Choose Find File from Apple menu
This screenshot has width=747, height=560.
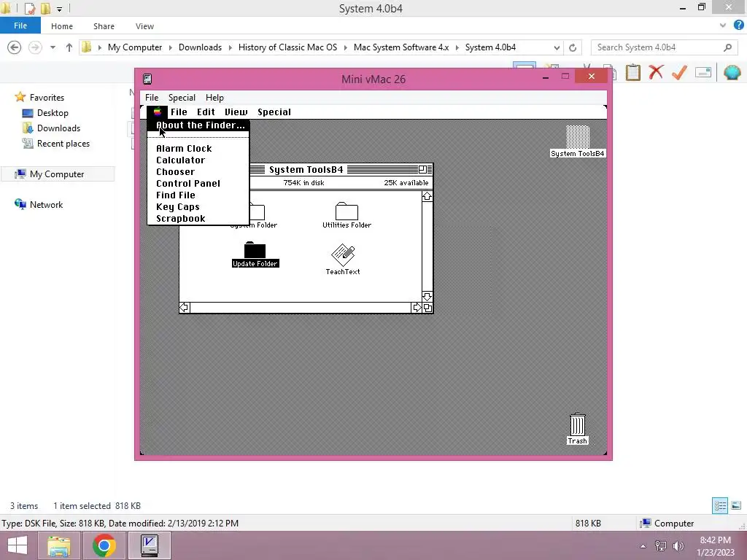coord(198,195)
